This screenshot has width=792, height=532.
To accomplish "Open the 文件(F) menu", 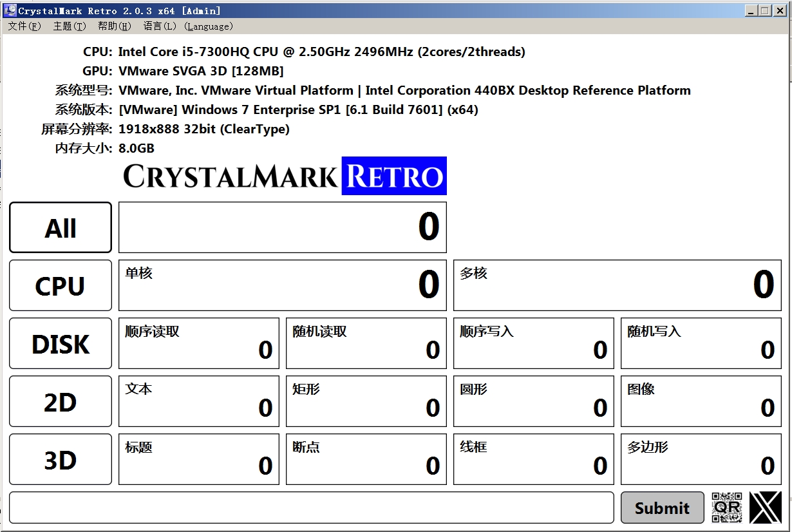I will tap(24, 26).
